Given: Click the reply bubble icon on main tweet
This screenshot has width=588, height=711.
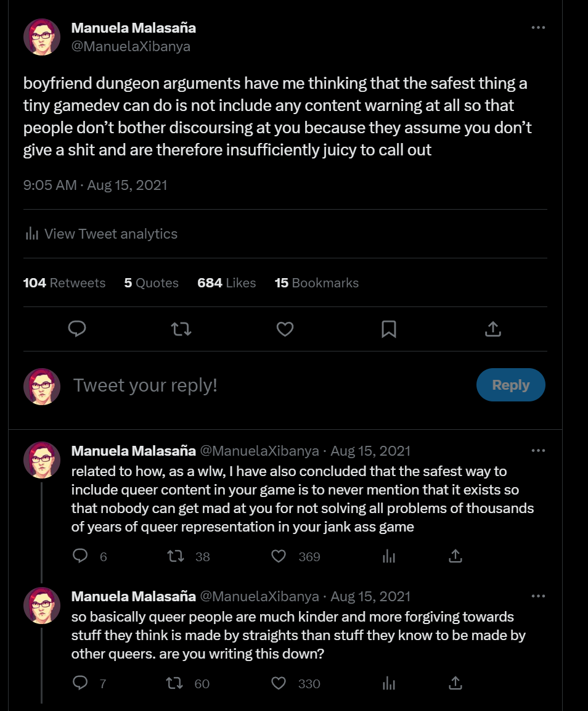Looking at the screenshot, I should tap(77, 329).
